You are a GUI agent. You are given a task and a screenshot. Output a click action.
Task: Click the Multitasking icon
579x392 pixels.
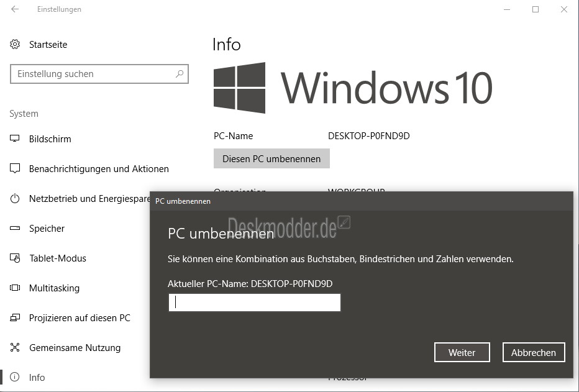[15, 288]
